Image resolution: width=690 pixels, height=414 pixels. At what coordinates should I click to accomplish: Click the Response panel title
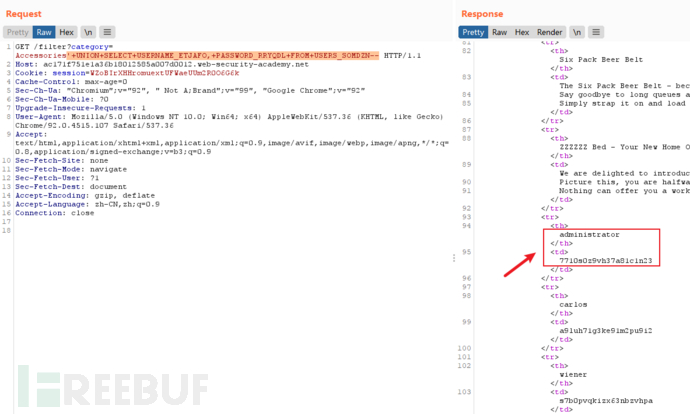(482, 14)
